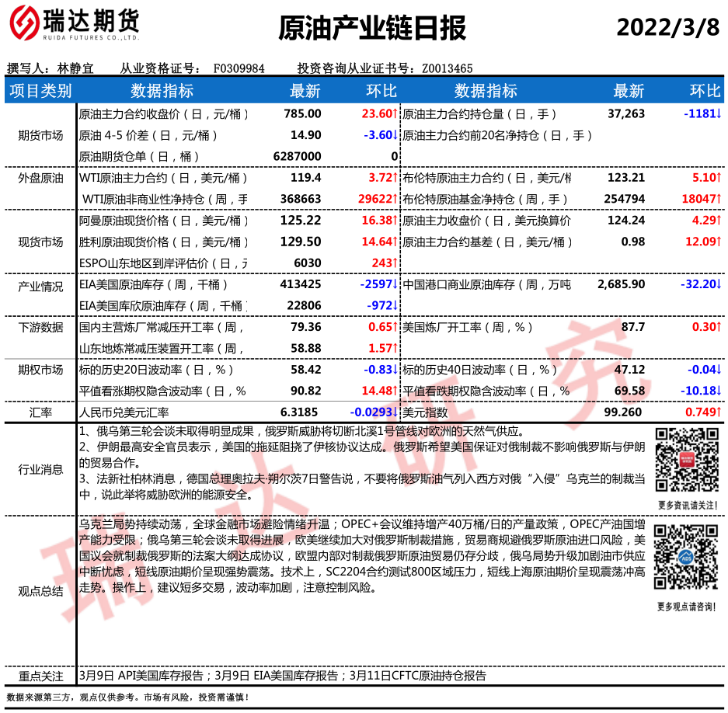
Task: Click the 观点总结 section label
Action: click(x=40, y=591)
